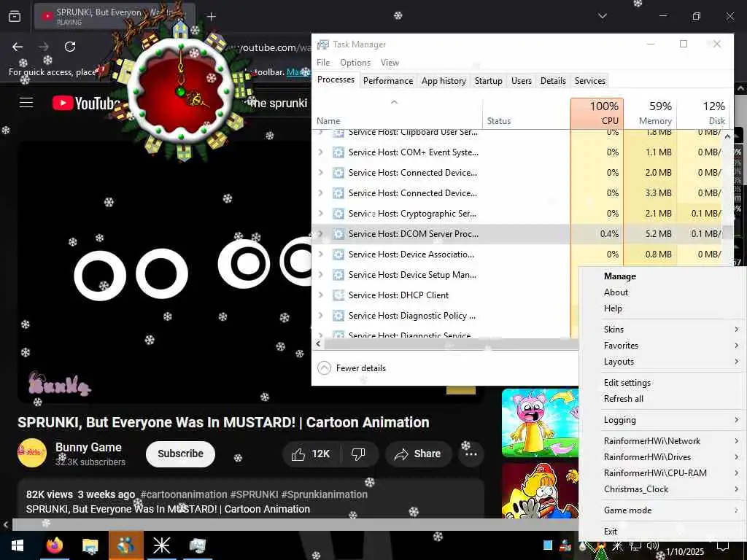Open the browser tab list dropdown arrow
The width and height of the screenshot is (747, 560).
click(602, 16)
